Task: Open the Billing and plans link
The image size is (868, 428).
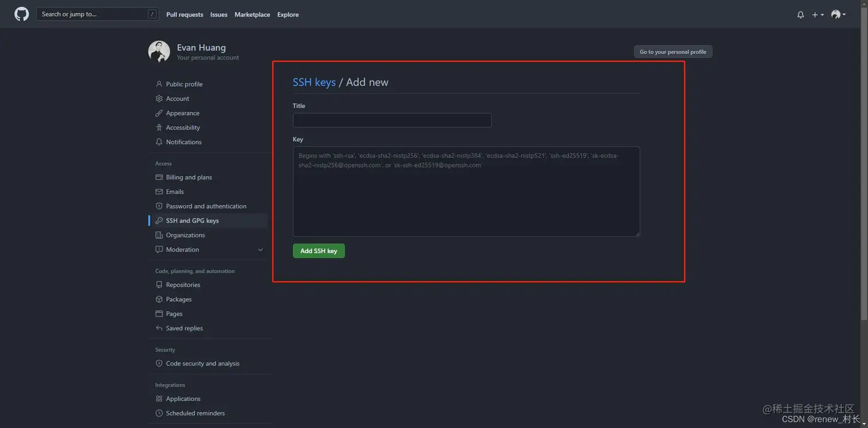Action: coord(189,177)
